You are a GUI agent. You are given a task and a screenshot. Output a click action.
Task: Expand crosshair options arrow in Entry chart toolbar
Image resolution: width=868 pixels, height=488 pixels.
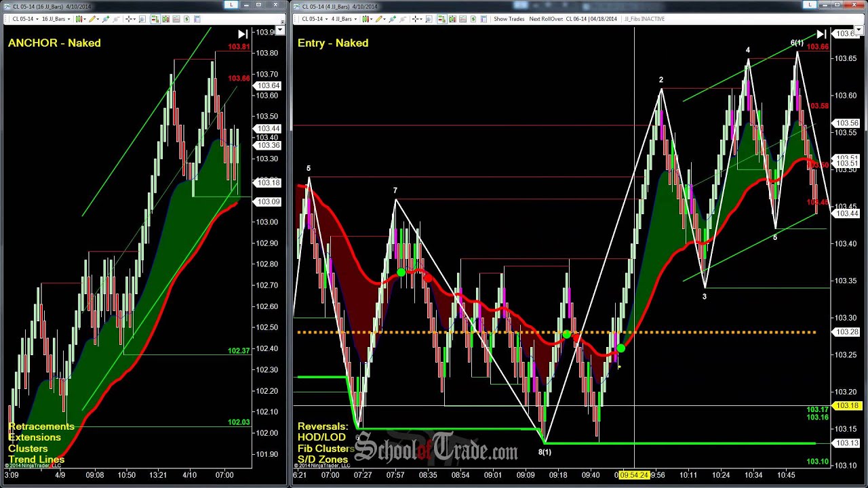pos(421,19)
